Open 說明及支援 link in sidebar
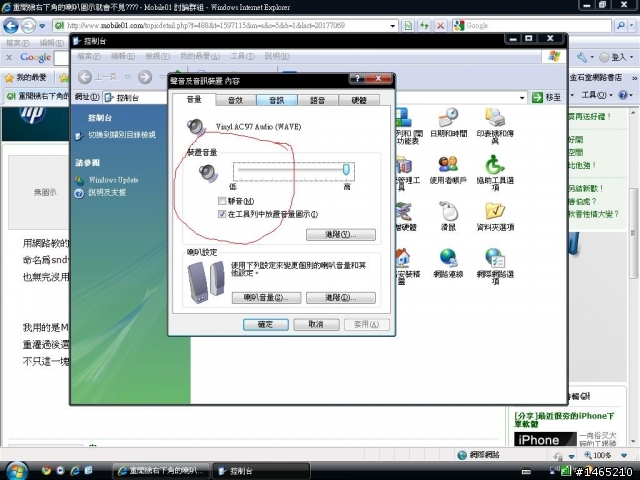The width and height of the screenshot is (640, 480). click(x=107, y=193)
